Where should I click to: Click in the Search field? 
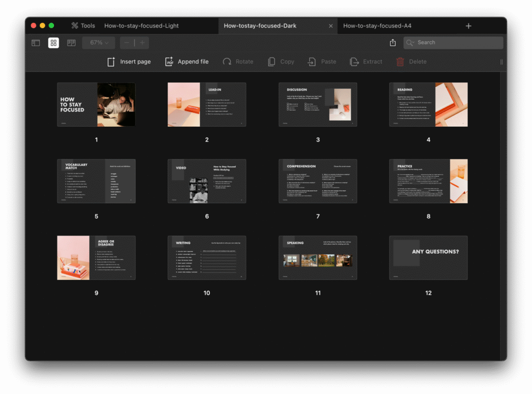pos(457,43)
